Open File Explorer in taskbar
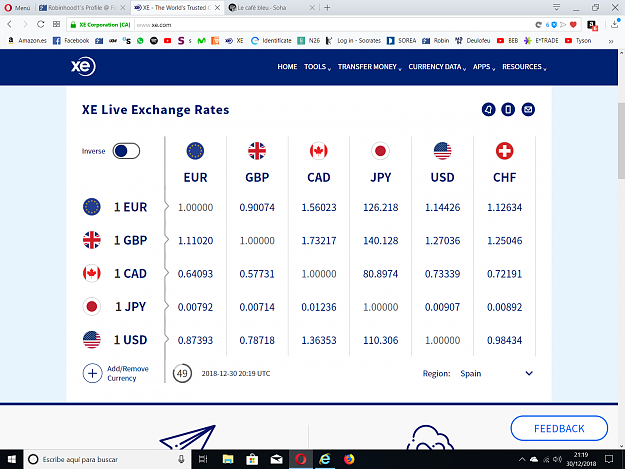This screenshot has width=625, height=469. (x=228, y=459)
